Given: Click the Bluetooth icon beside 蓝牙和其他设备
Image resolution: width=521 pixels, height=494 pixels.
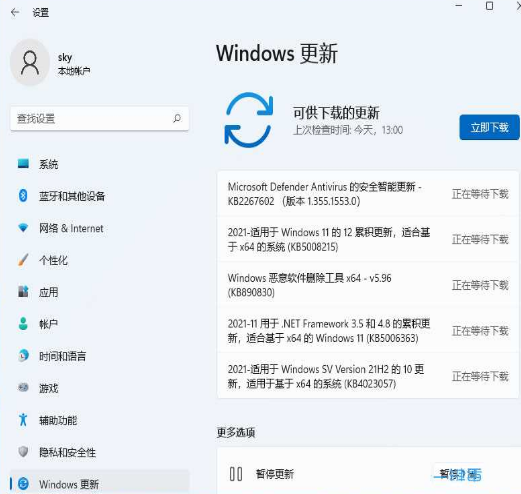Looking at the screenshot, I should (x=23, y=196).
